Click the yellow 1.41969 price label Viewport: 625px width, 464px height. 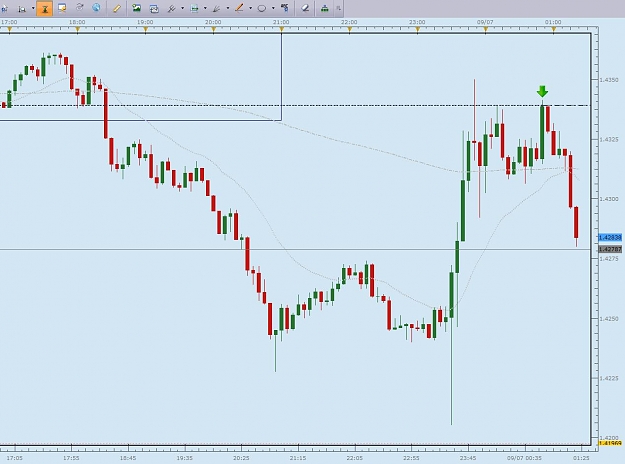(610, 443)
